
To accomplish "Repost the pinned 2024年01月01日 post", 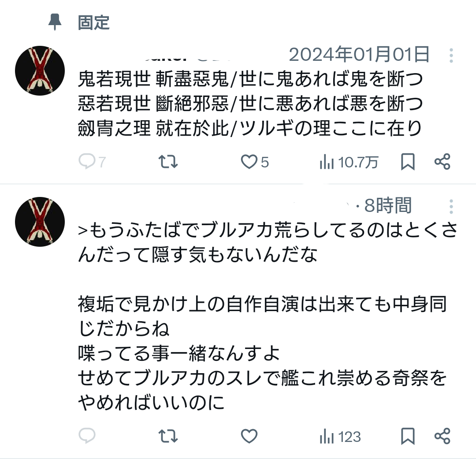I will coord(168,161).
